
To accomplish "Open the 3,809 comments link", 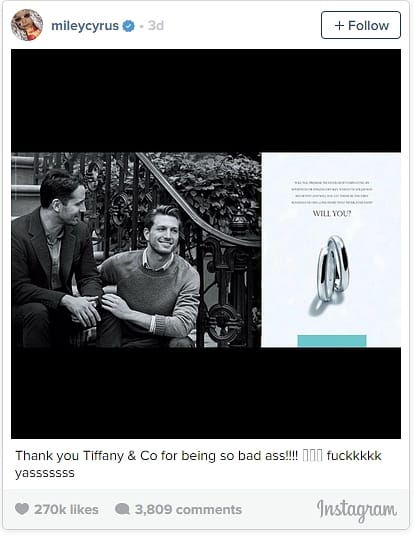I will [188, 510].
